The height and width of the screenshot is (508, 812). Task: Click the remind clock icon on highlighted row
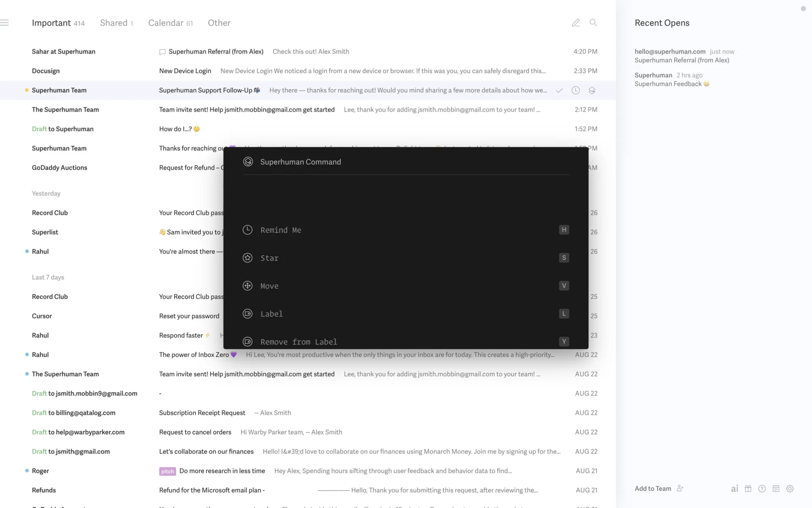[576, 91]
